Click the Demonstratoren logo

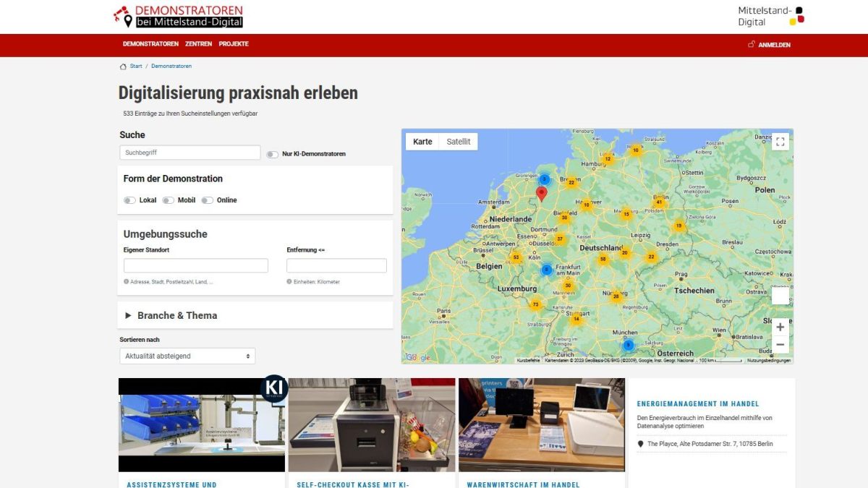179,17
